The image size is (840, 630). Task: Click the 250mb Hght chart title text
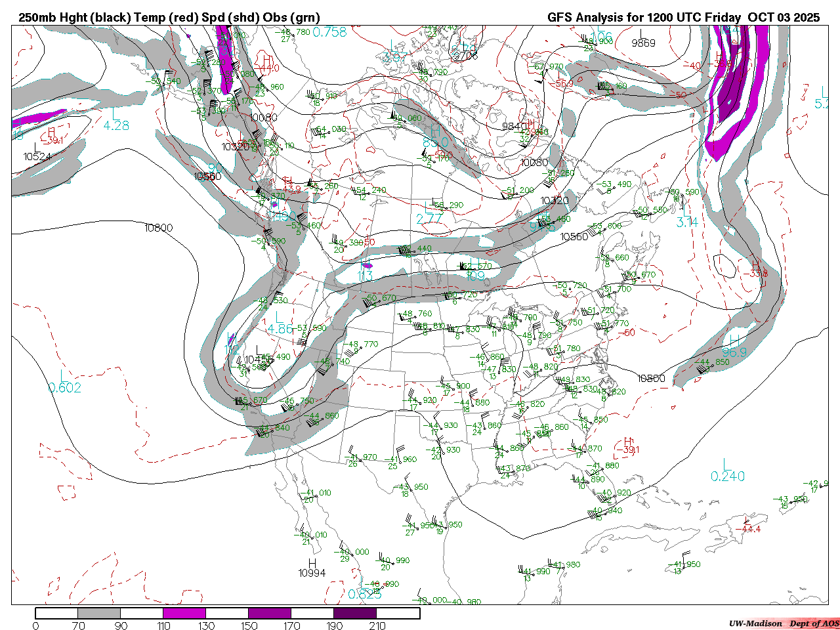(x=169, y=18)
